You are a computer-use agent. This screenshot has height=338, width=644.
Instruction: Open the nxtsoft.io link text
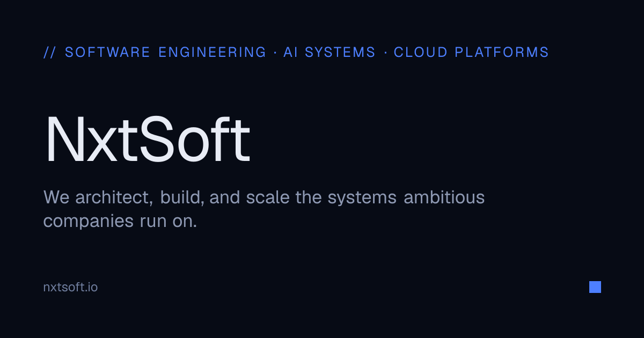(x=70, y=287)
